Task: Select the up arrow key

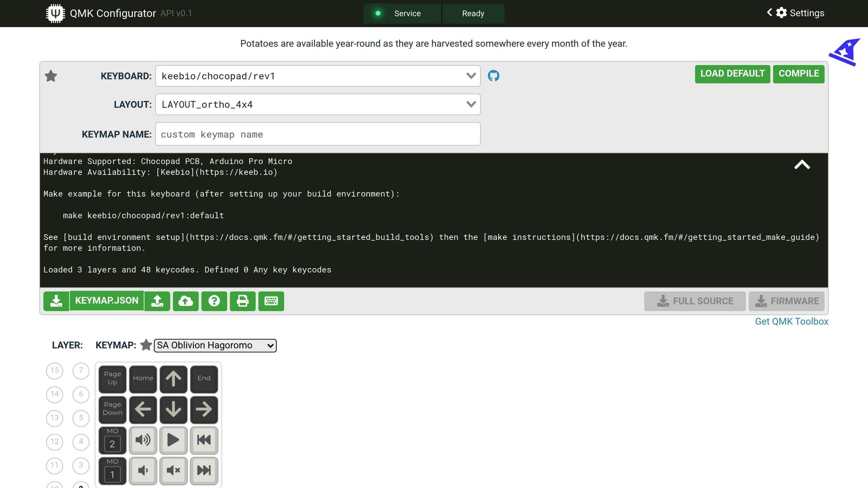Action: (x=173, y=379)
